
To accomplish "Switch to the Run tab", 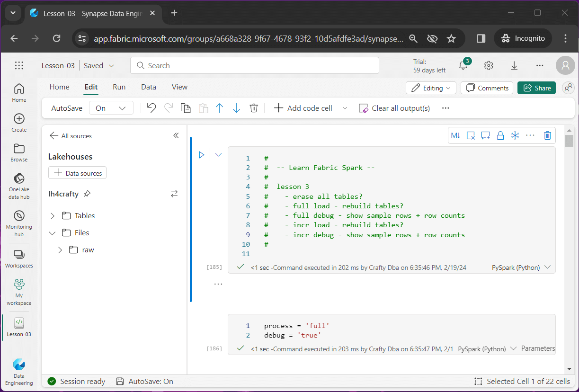I will [119, 87].
